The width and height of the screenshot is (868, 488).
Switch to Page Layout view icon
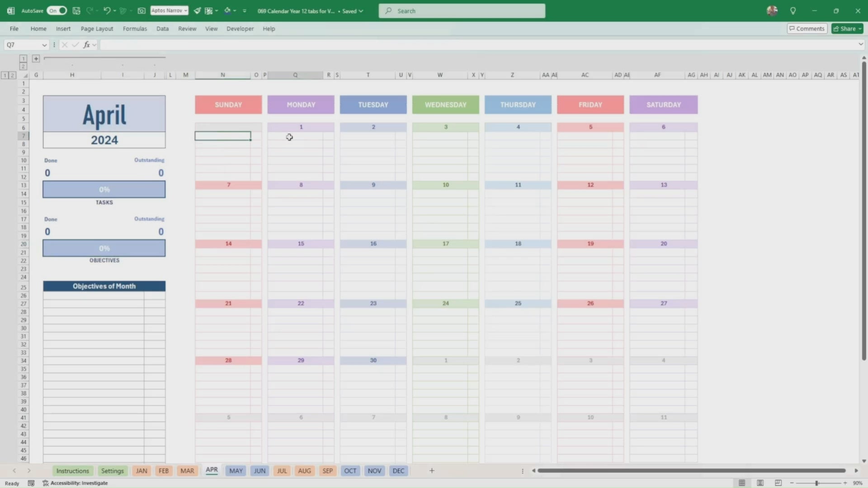(760, 483)
